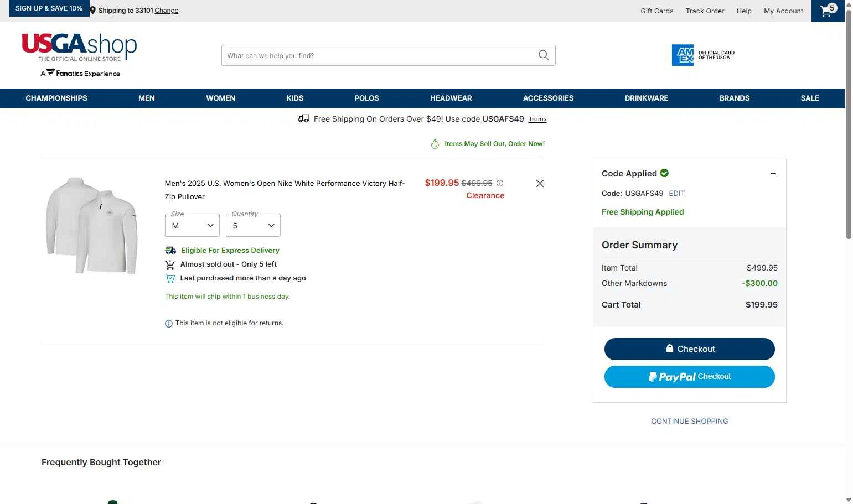Click Items May Sell Out notice
Screen dimensions: 853x504
coord(494,144)
